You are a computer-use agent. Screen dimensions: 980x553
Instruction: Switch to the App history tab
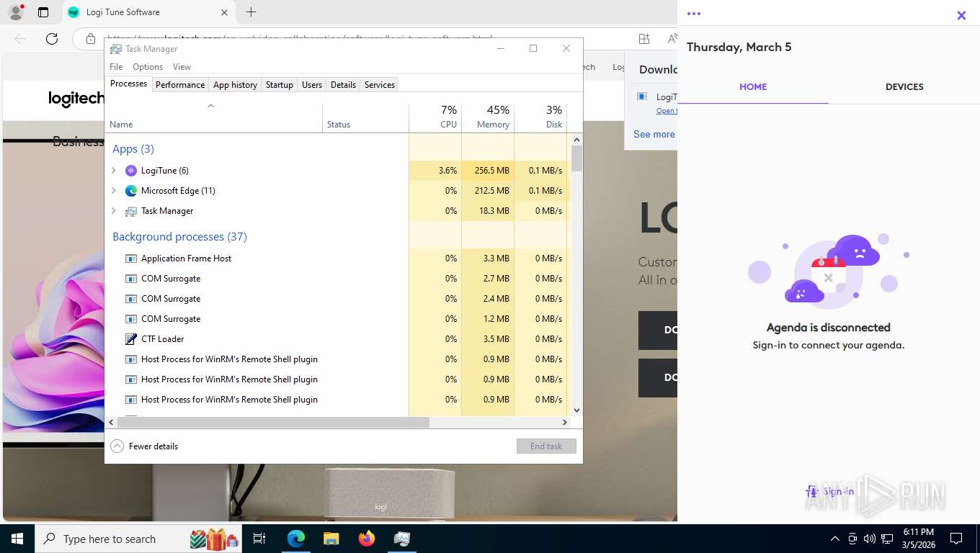(x=235, y=85)
